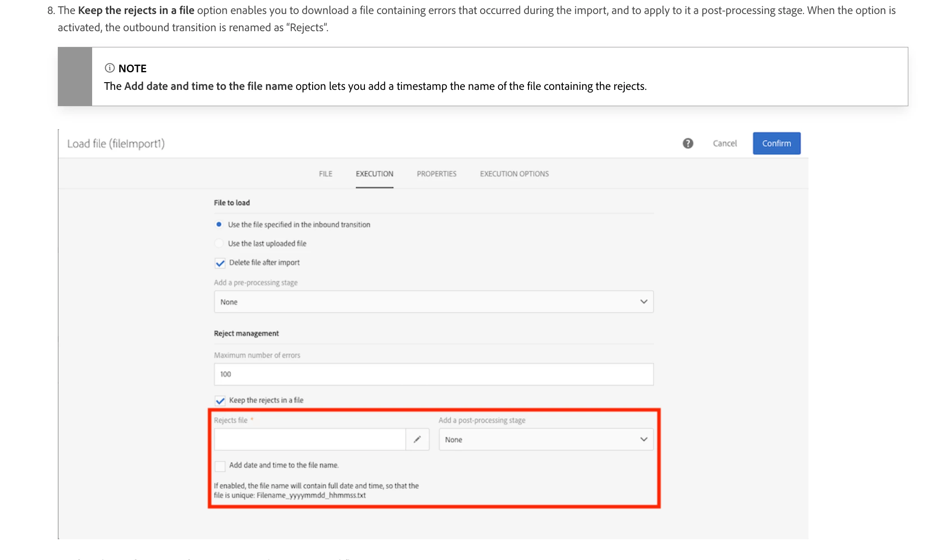This screenshot has width=925, height=560.
Task: Toggle 'Keep the rejects in a file' checkbox
Action: [220, 401]
